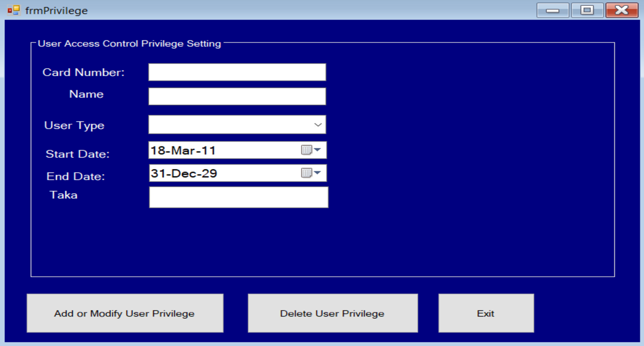This screenshot has height=346, width=644.
Task: Click the Delete User Privilege button
Action: pos(332,313)
